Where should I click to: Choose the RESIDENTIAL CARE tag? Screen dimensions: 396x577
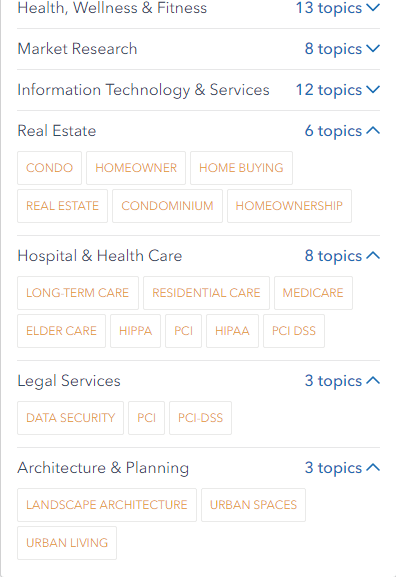click(206, 293)
